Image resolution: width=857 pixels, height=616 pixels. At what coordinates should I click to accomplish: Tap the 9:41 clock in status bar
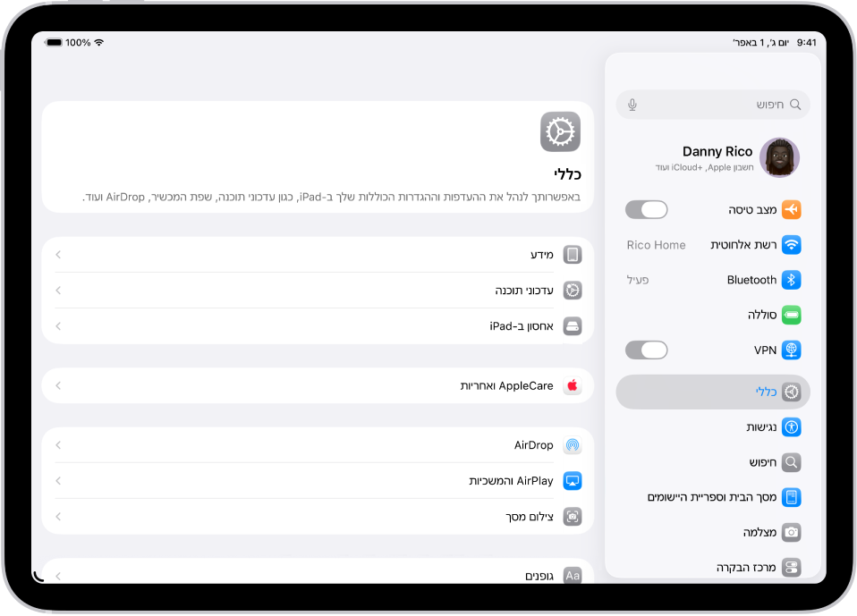click(x=806, y=43)
